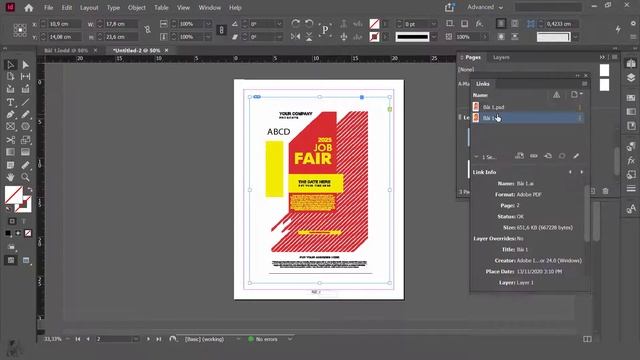Toggle constrain proportions for width and height

coord(147,30)
